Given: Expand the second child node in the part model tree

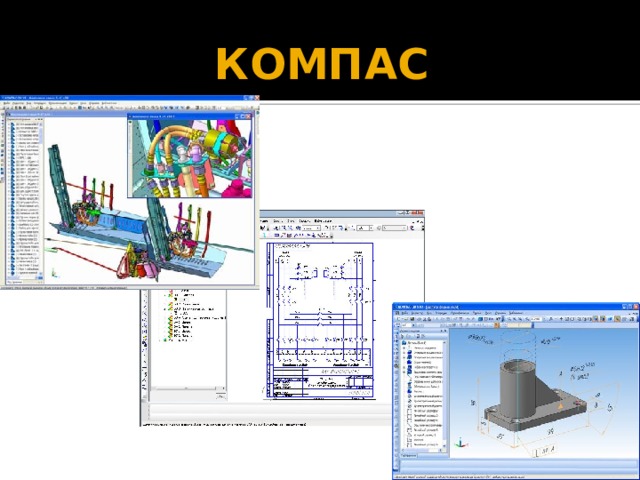Looking at the screenshot, I should coord(404,353).
